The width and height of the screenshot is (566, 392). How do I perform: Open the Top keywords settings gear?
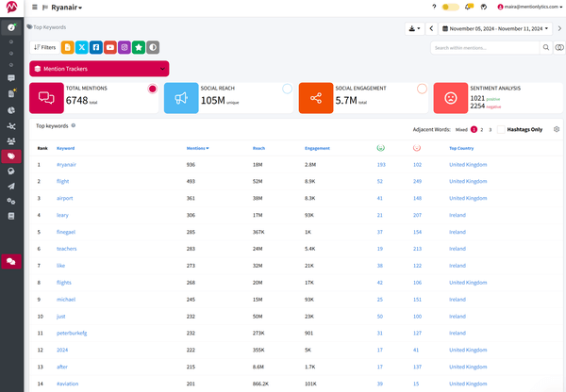pos(557,129)
